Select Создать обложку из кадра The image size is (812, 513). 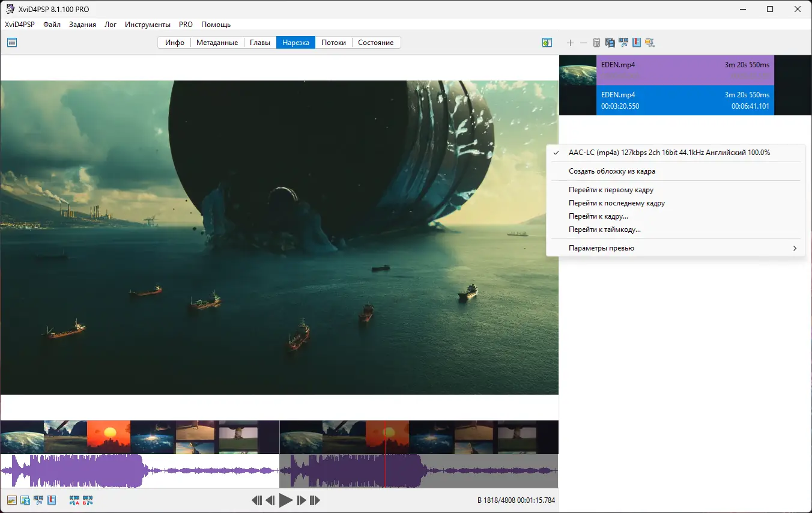click(x=611, y=171)
